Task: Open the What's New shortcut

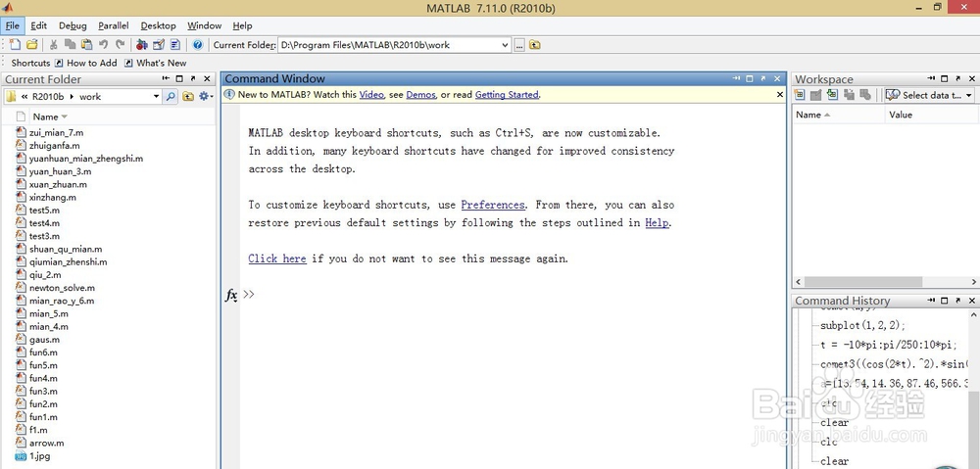Action: pos(155,63)
